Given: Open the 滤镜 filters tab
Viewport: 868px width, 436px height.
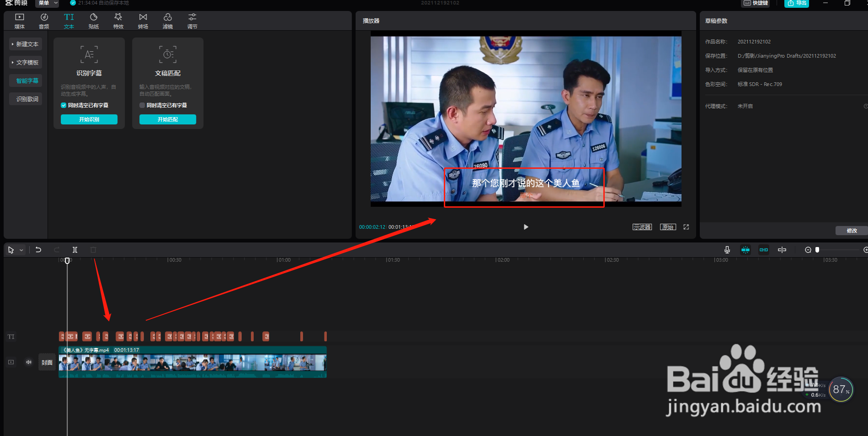Looking at the screenshot, I should pyautogui.click(x=168, y=21).
